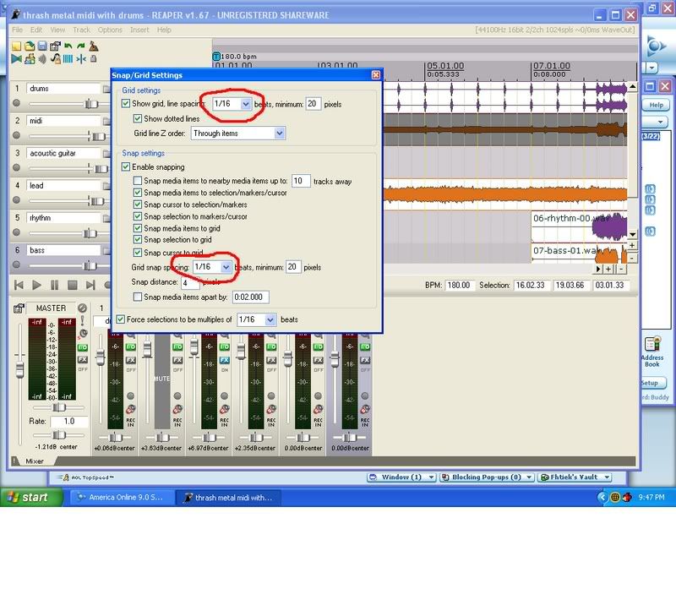This screenshot has width=676, height=616.
Task: Select the Mixer tab at the bottom
Action: 34,461
